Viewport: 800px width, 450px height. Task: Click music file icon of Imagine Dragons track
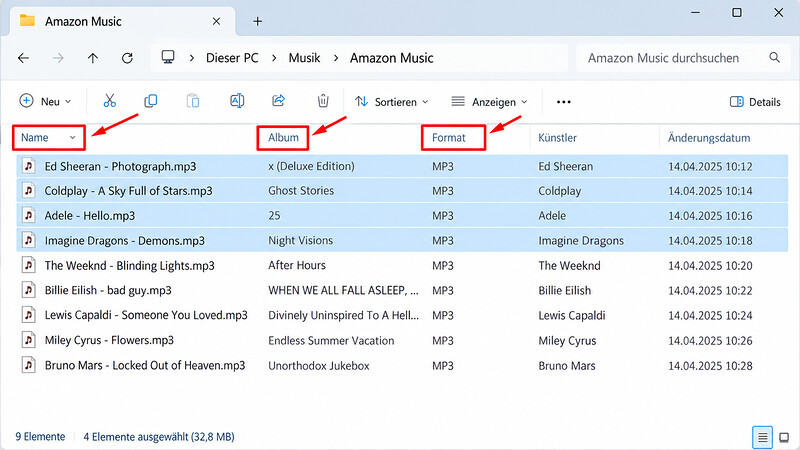click(29, 240)
